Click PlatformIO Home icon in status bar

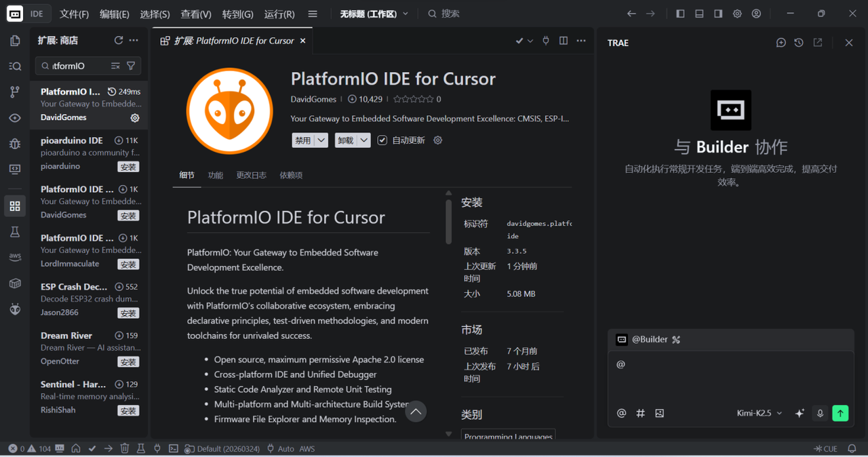point(76,449)
